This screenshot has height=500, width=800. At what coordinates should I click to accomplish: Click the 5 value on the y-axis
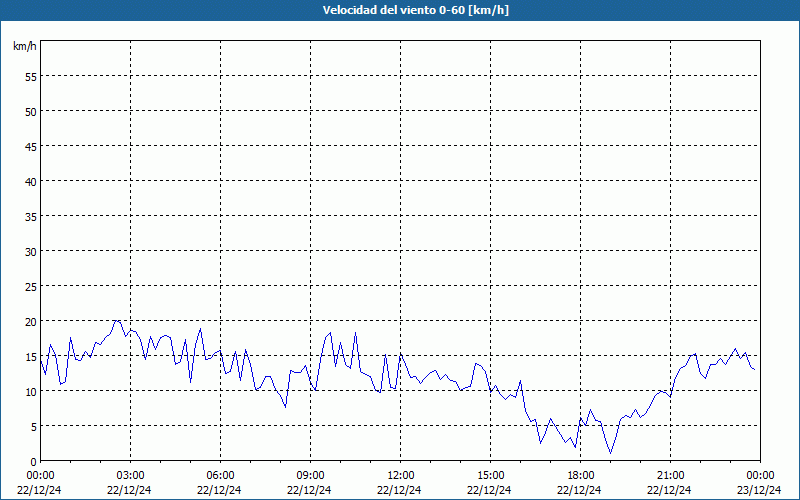pyautogui.click(x=34, y=427)
